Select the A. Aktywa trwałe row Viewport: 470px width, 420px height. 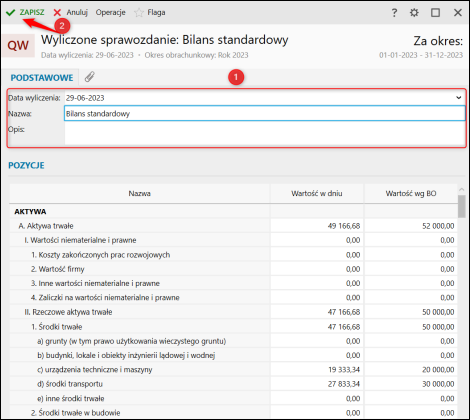pyautogui.click(x=233, y=226)
